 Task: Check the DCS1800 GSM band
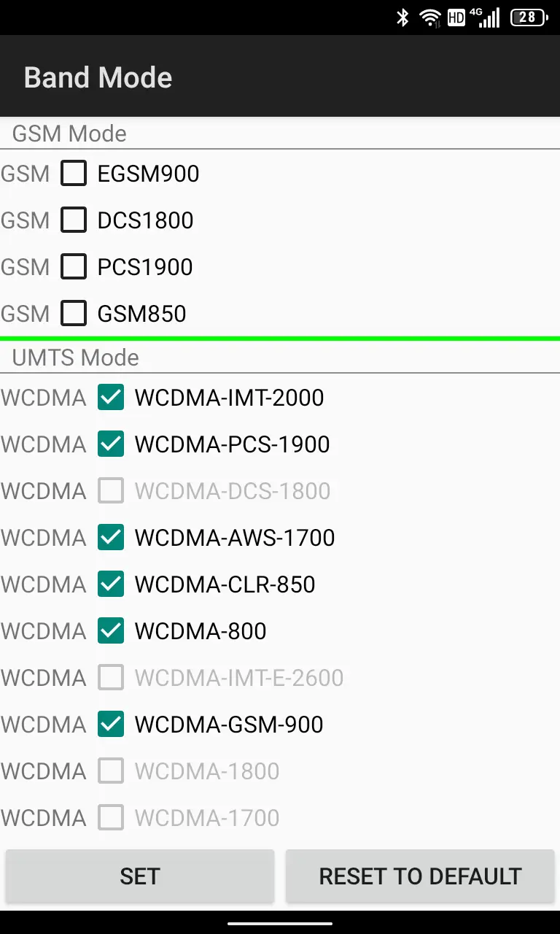click(74, 220)
